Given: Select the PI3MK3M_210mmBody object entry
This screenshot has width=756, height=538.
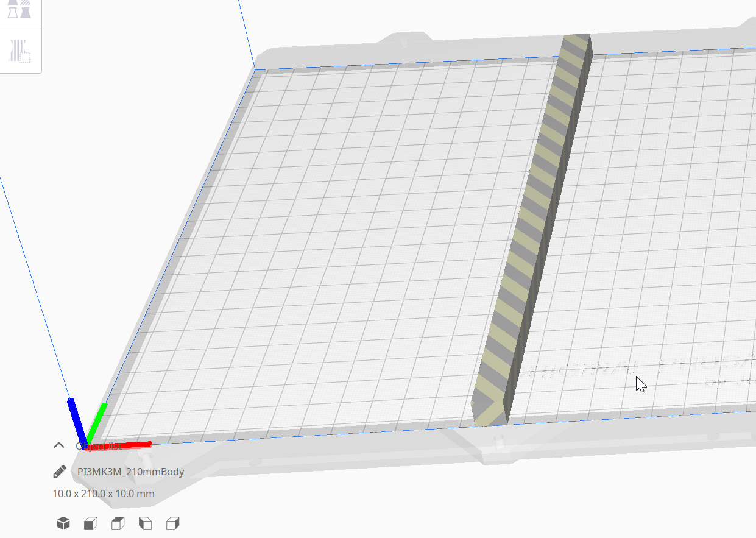Looking at the screenshot, I should [130, 471].
